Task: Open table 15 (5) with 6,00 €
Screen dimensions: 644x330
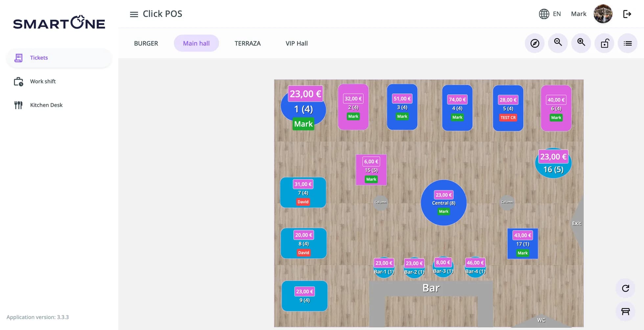Action: click(371, 170)
